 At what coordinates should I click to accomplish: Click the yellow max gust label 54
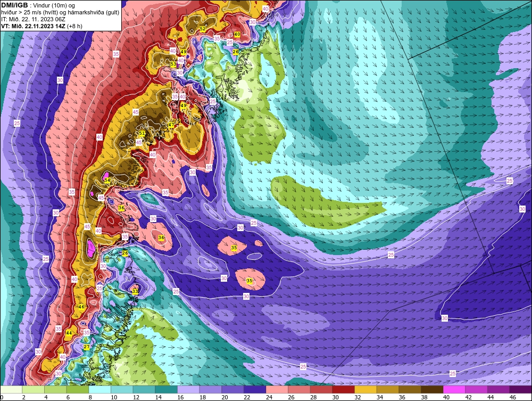click(x=107, y=180)
